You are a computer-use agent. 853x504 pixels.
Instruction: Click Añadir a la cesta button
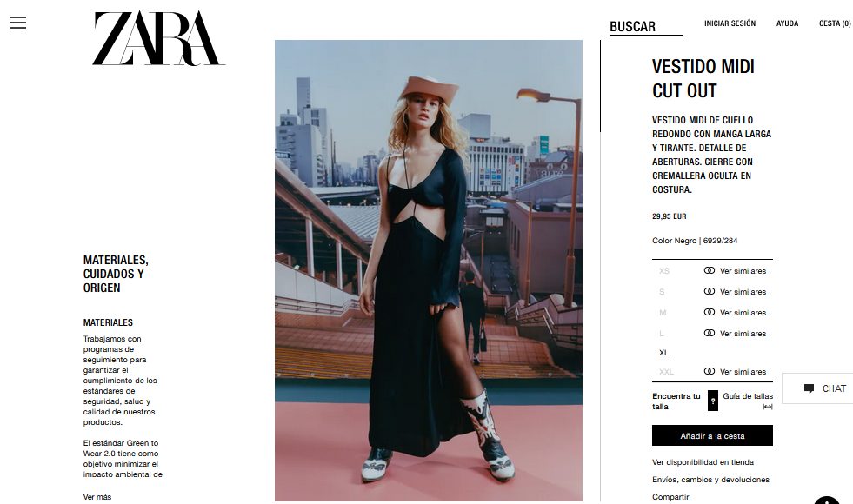712,435
